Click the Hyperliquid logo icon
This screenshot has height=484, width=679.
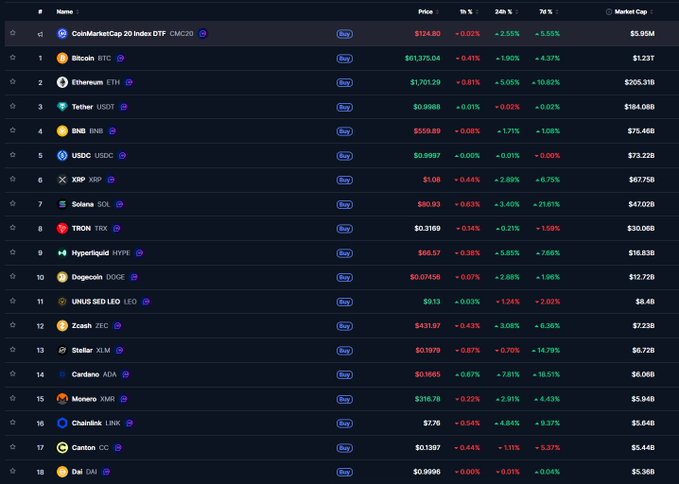click(62, 253)
